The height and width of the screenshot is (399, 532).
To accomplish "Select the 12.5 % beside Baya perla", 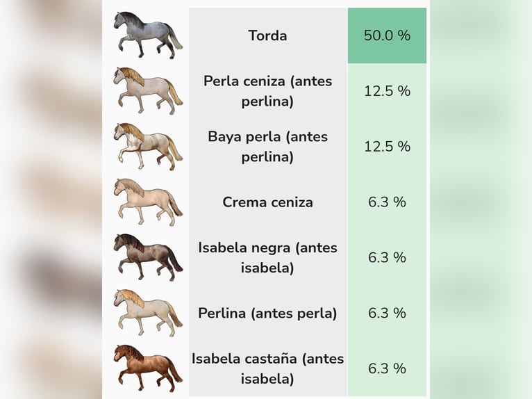I will point(387,147).
